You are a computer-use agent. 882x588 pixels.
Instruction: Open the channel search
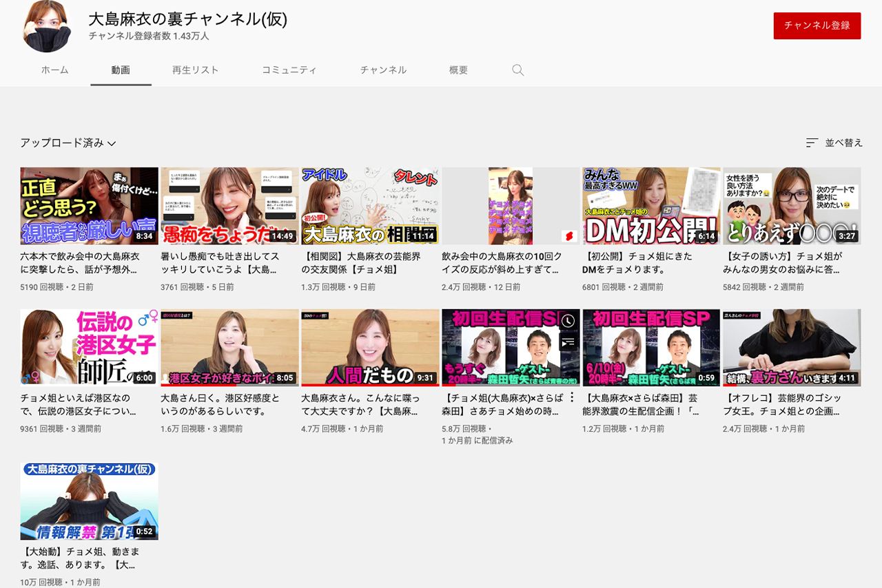pos(517,70)
